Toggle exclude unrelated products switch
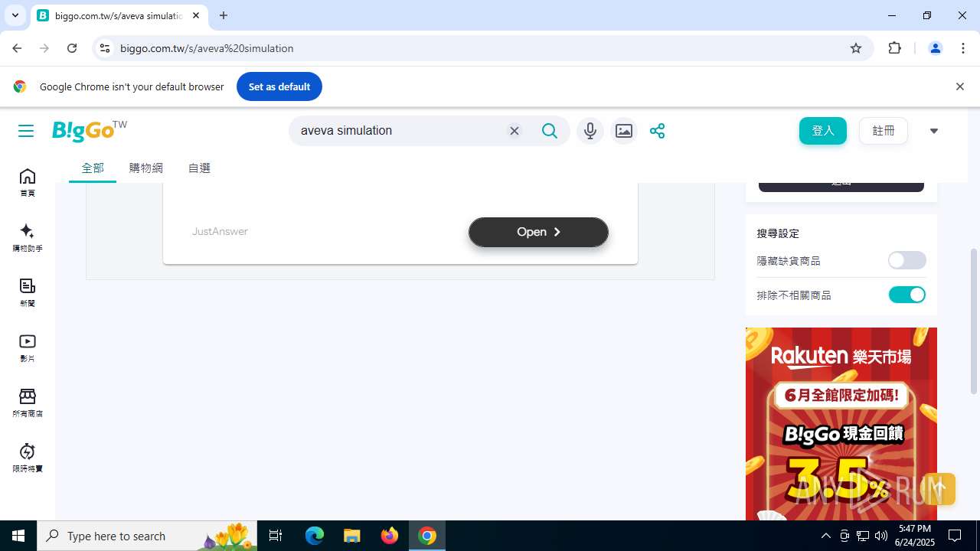Viewport: 980px width, 551px height. point(907,295)
